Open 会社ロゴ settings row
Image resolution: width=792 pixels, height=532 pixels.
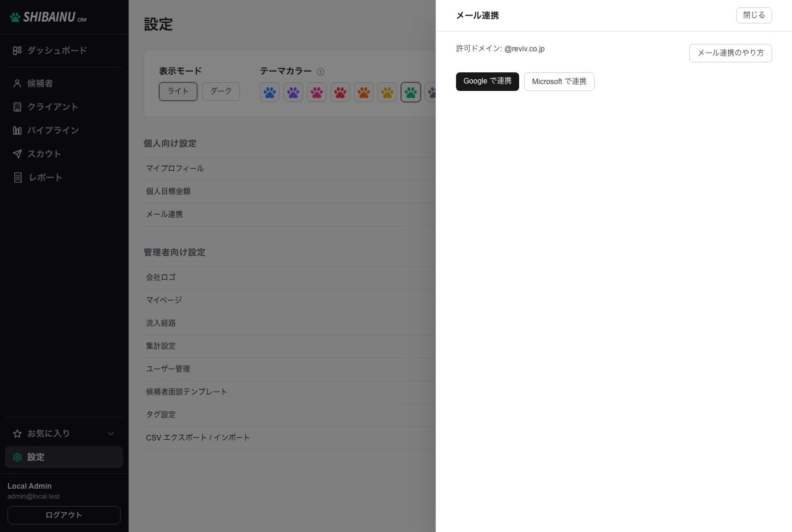click(x=290, y=278)
